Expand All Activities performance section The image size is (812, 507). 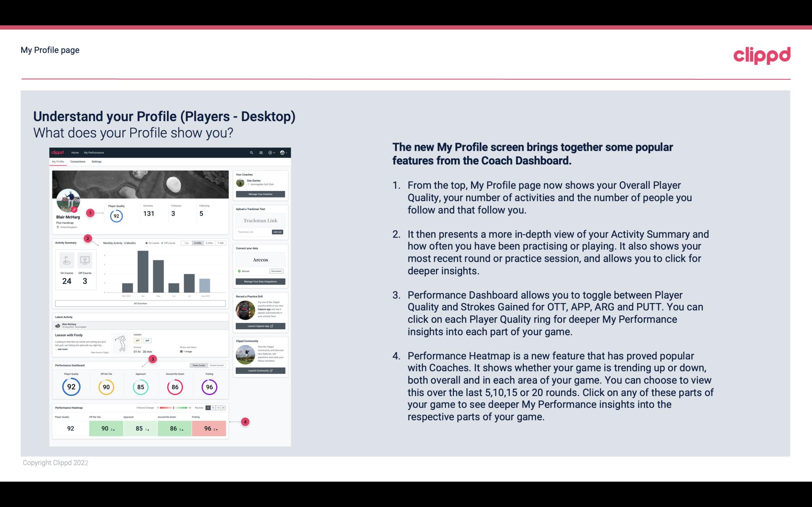click(140, 304)
